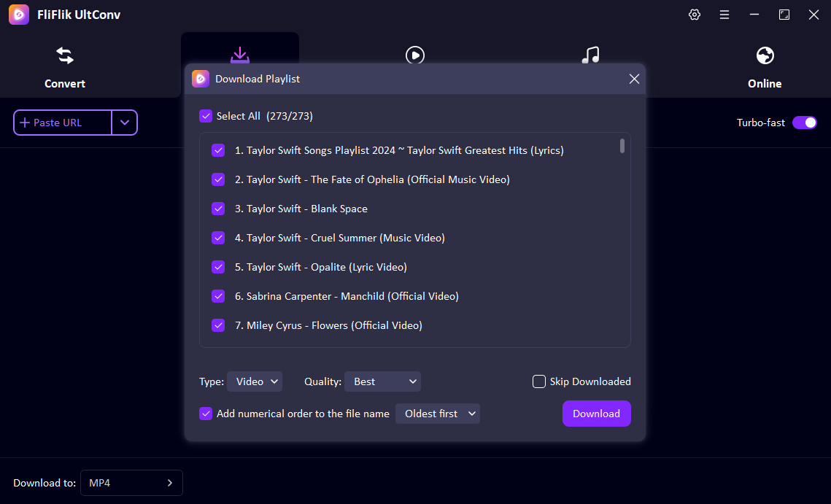Open the video player tab icon
This screenshot has width=831, height=504.
tap(415, 55)
